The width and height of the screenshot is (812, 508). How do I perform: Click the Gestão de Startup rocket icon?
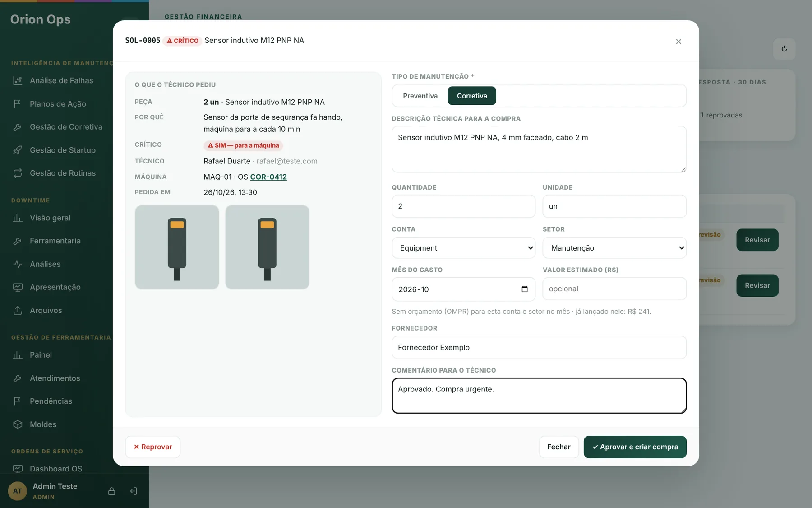pos(18,150)
